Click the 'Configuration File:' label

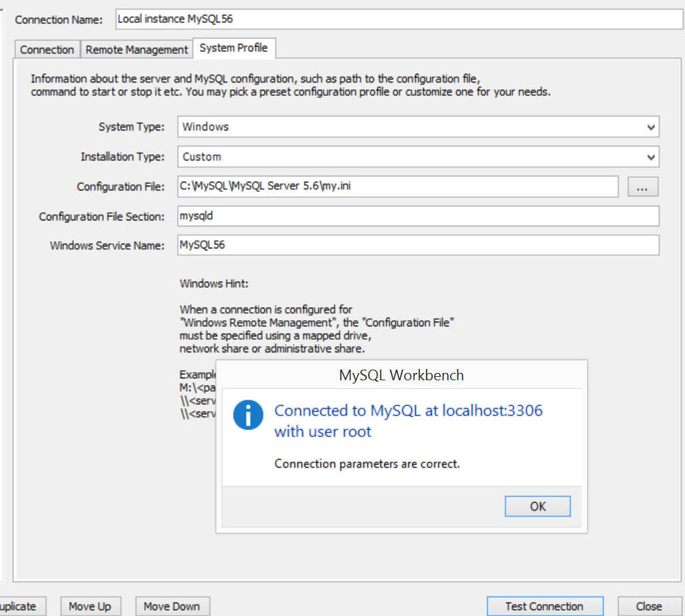click(120, 186)
